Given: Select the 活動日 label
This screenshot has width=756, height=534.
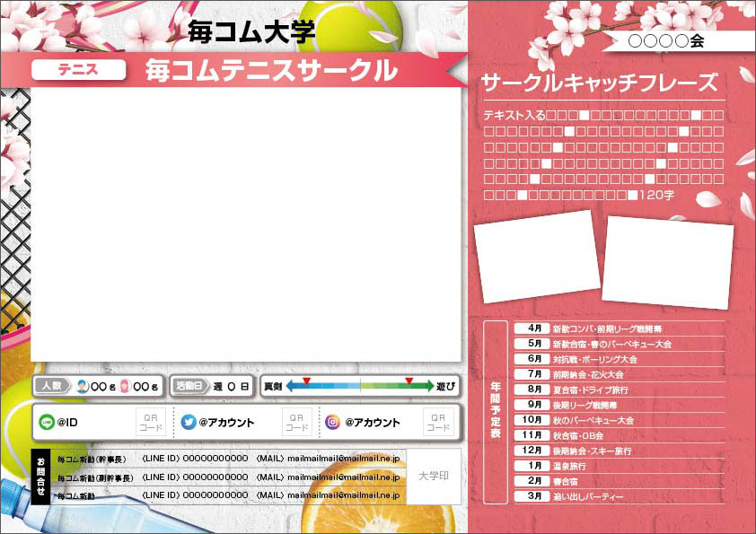Looking at the screenshot, I should (x=189, y=386).
